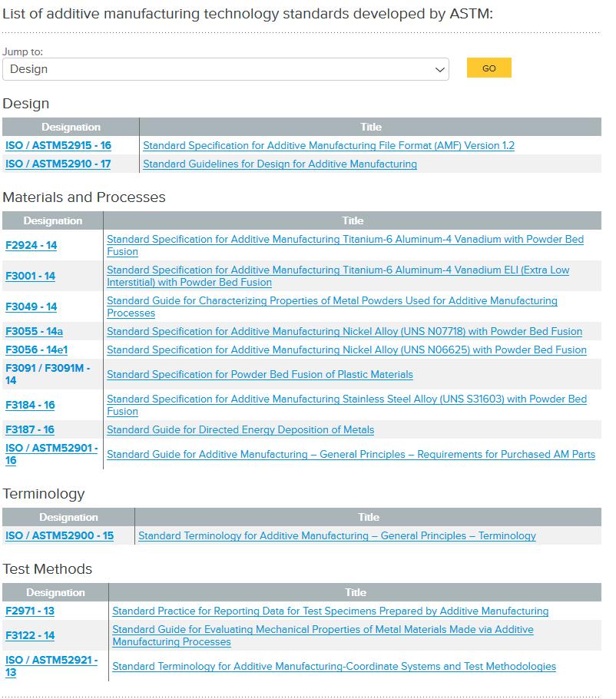
Task: Open Reporting Data for Test Specimens practice link
Action: tap(330, 611)
